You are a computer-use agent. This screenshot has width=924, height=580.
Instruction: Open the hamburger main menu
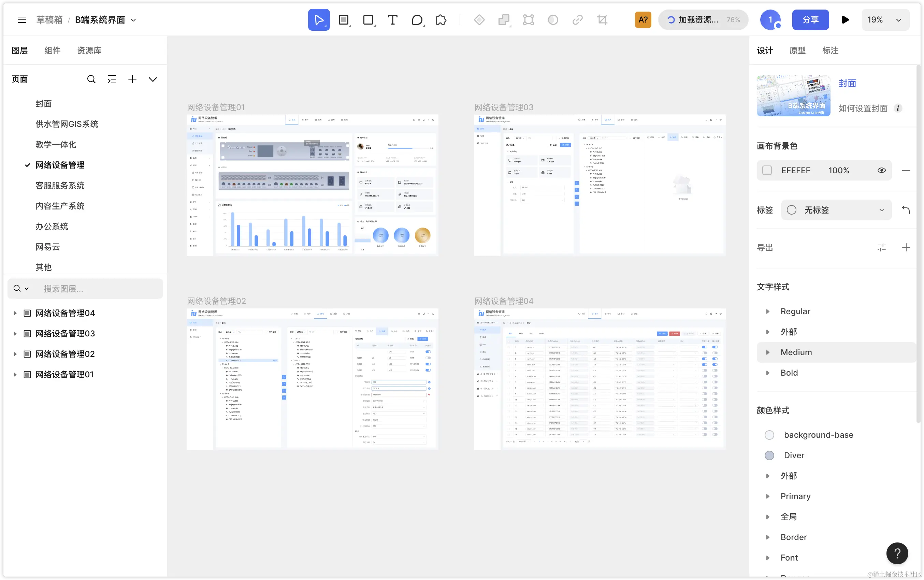click(x=22, y=20)
